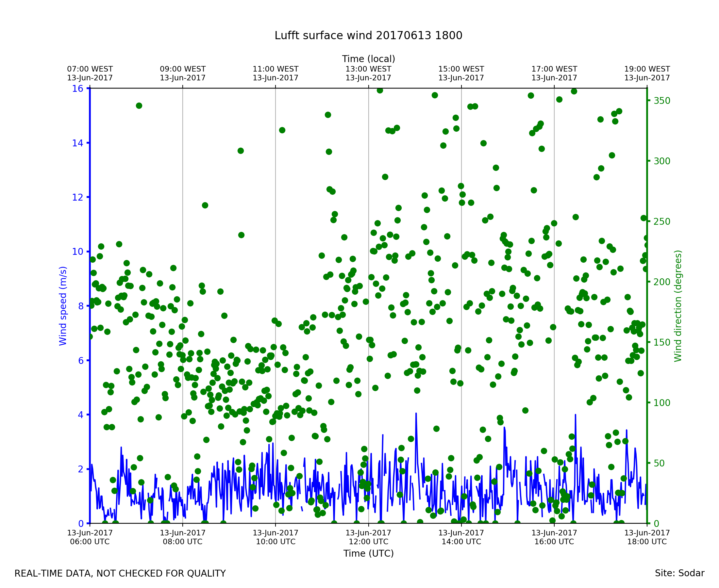Click the 10 tick on wind speed axis

click(77, 252)
